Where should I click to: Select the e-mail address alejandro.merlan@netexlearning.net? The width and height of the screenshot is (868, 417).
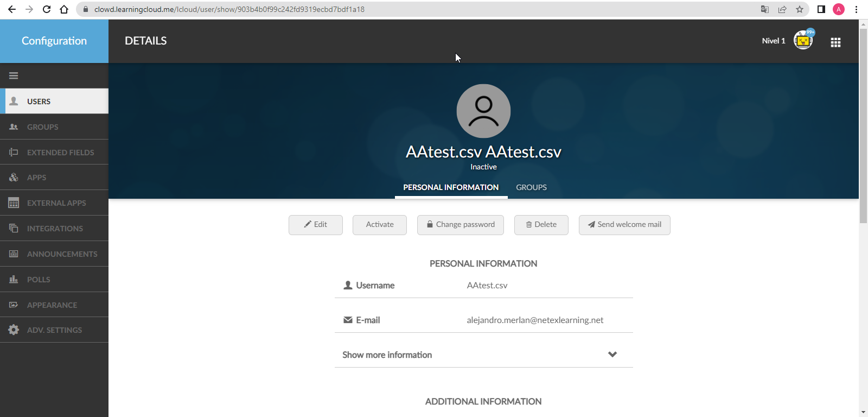click(535, 320)
